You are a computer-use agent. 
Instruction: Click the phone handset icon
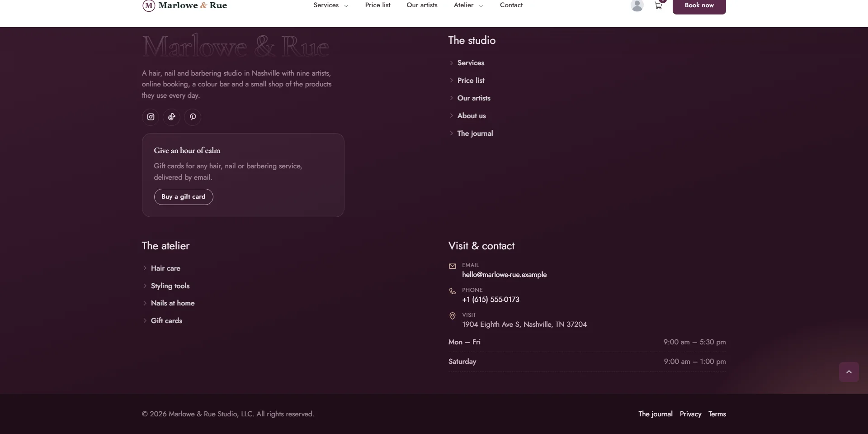click(452, 291)
